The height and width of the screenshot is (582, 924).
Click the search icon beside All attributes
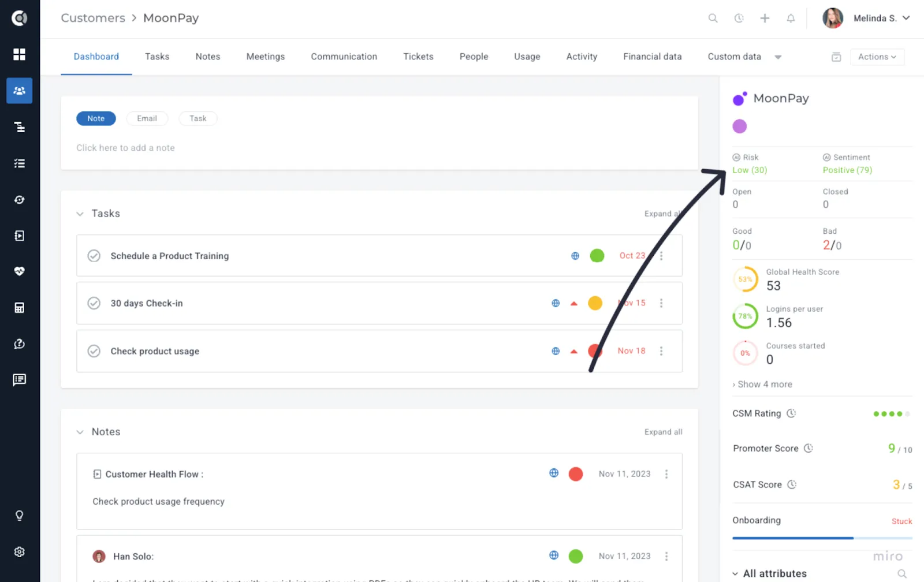click(x=902, y=573)
